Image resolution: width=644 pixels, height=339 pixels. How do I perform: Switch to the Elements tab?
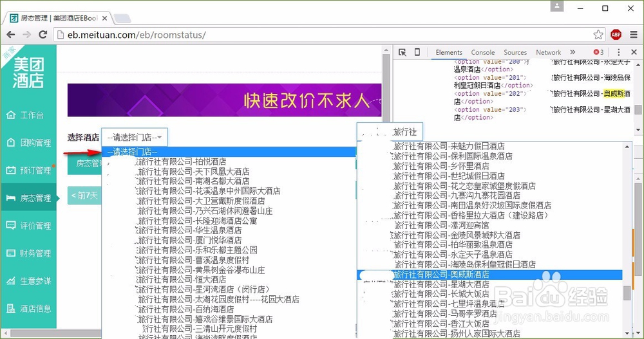pyautogui.click(x=449, y=52)
